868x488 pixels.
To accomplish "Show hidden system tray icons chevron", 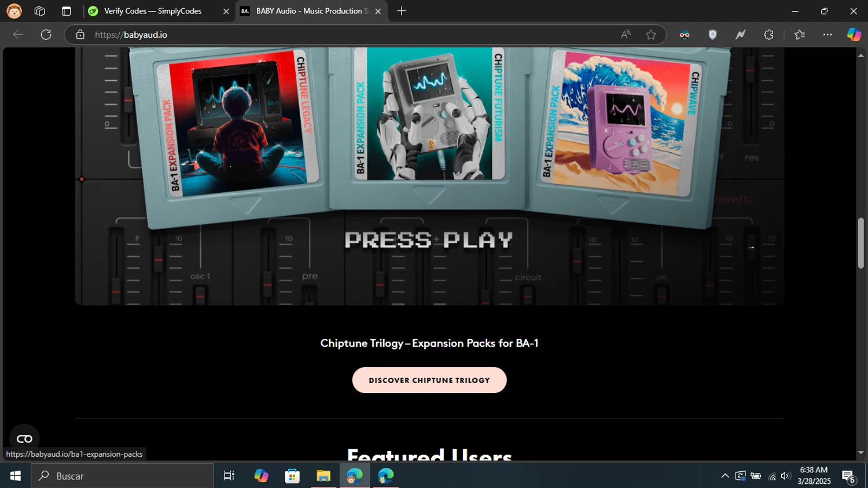I will click(x=725, y=476).
